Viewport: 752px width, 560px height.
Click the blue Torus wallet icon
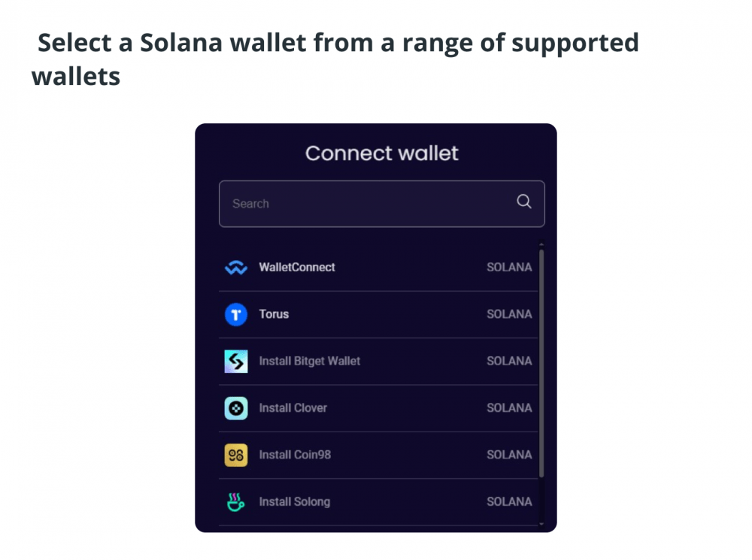tap(236, 314)
